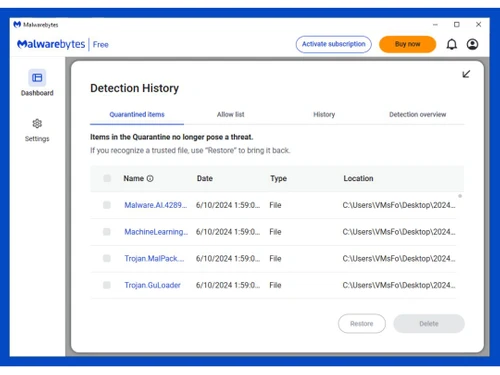Sort by the Name column header
Screen dimensions: 500x375
pos(134,178)
